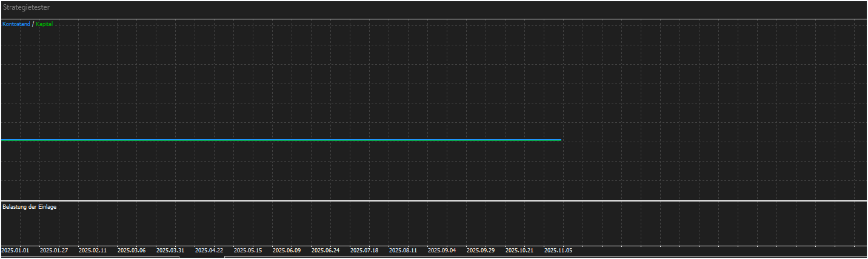
Task: Click the Belastung der Einlage label
Action: pos(30,207)
